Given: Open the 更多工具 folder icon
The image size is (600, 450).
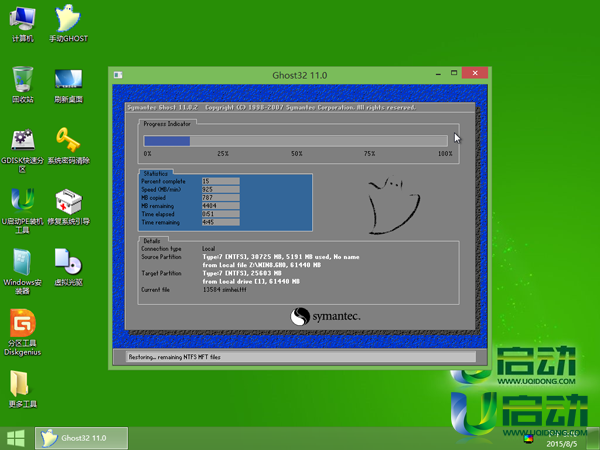Looking at the screenshot, I should (23, 389).
